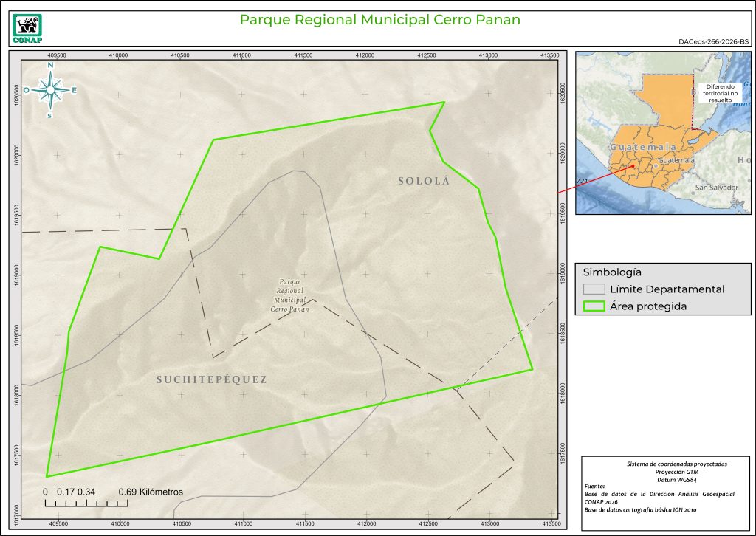The height and width of the screenshot is (536, 756).
Task: Click the Parque Regional Municipal Cerro Panan map label
Action: [289, 295]
